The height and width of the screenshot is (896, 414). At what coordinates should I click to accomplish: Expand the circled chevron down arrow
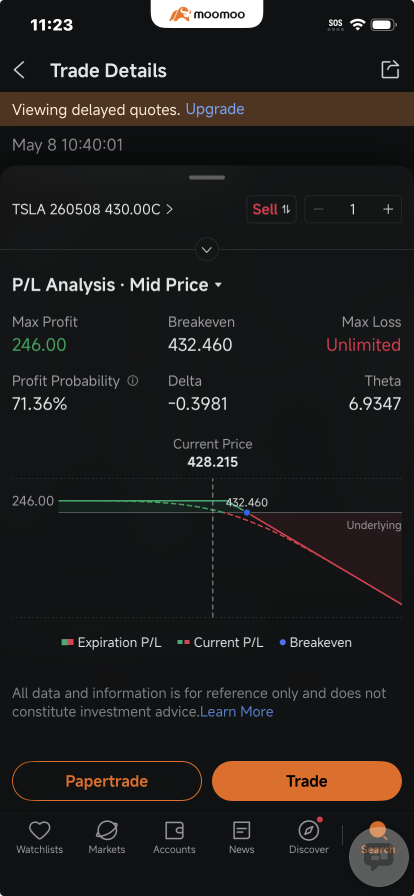tap(207, 250)
